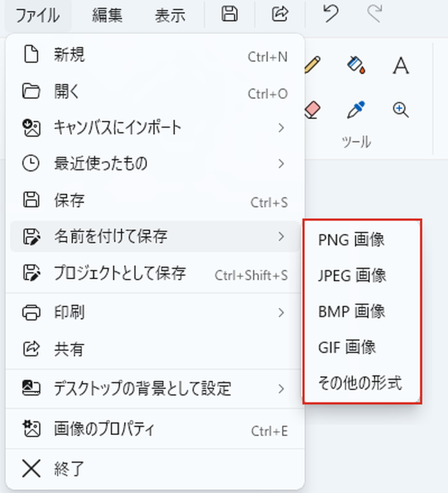Image resolution: width=448 pixels, height=493 pixels.
Task: Click the Ctrl+Shift+S shortcut text
Action: point(251,275)
